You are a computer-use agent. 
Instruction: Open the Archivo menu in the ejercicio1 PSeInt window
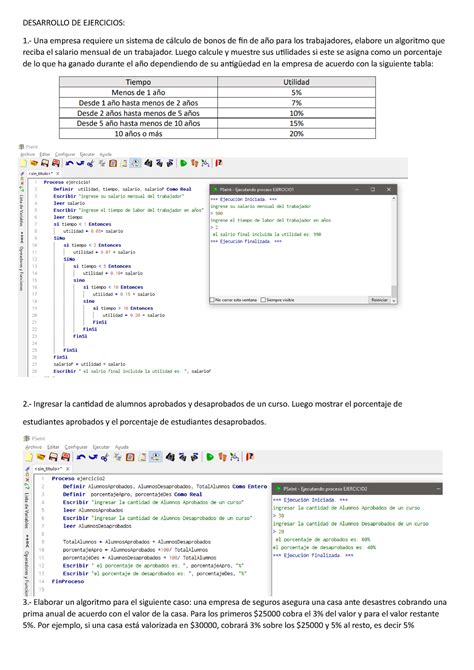(x=28, y=154)
